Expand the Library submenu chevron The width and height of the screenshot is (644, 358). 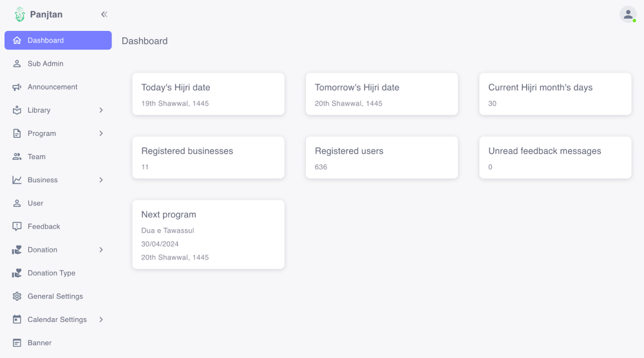tap(101, 110)
